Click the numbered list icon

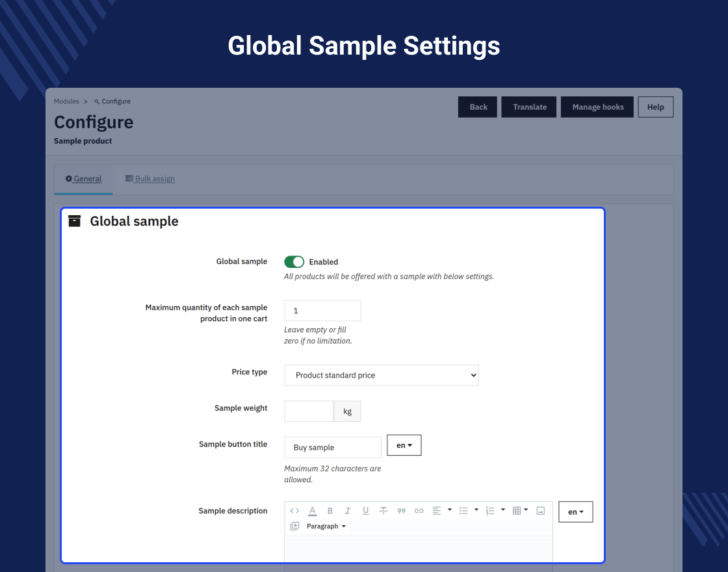[490, 511]
